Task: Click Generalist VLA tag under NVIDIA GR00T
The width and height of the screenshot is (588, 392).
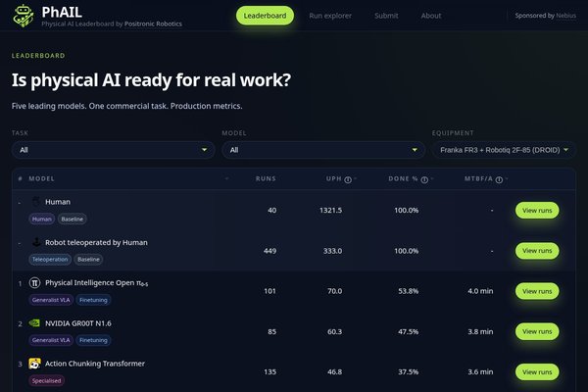Action: coord(51,340)
